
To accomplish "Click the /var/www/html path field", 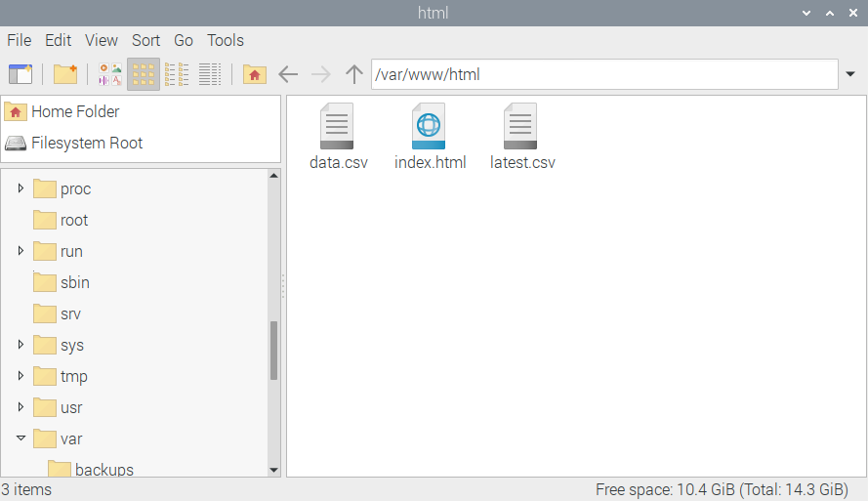I will (604, 74).
